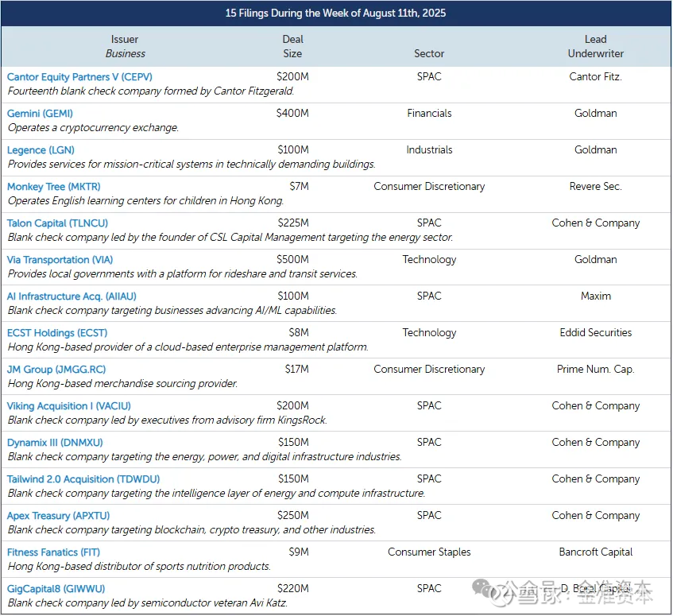Click 'Goldman' underwriter in the Gemini row
The height and width of the screenshot is (616, 673).
pos(596,113)
